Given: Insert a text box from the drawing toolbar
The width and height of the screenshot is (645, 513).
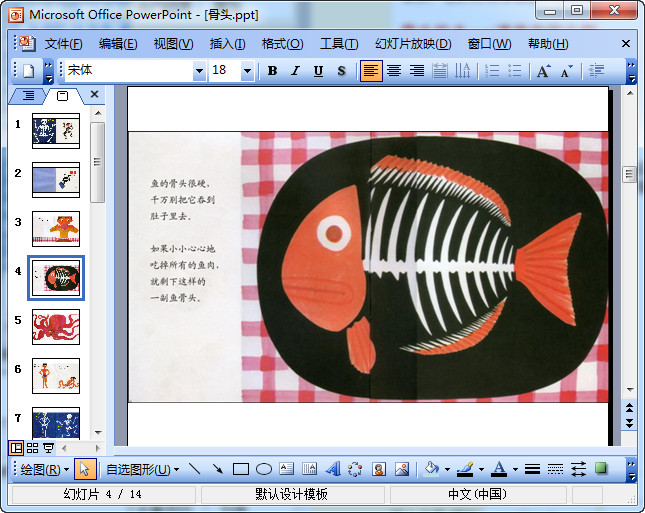Looking at the screenshot, I should (287, 469).
